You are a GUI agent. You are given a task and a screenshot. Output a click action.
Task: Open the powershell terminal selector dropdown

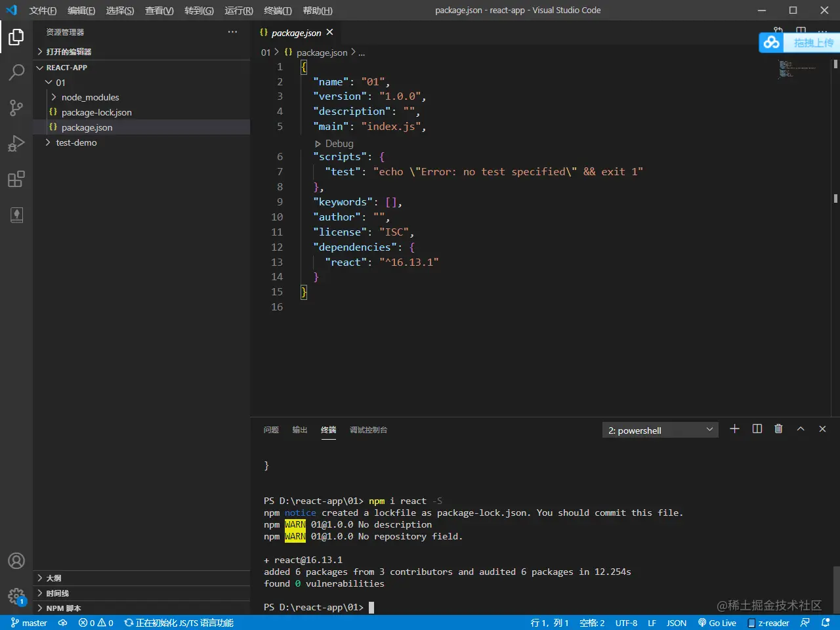660,430
